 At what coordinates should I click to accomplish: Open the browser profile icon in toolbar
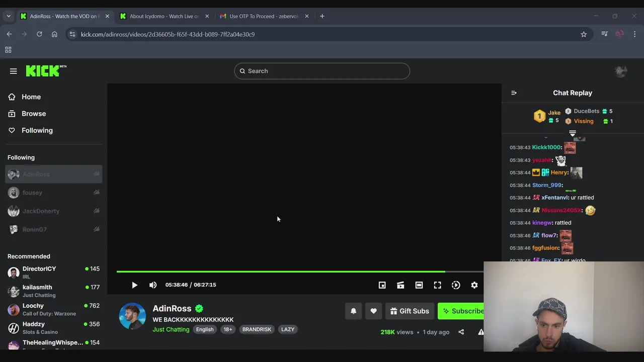point(620,34)
